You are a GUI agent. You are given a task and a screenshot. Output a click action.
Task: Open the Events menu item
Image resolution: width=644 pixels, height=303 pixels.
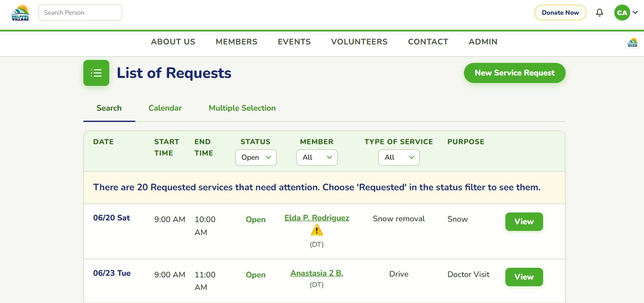point(294,42)
